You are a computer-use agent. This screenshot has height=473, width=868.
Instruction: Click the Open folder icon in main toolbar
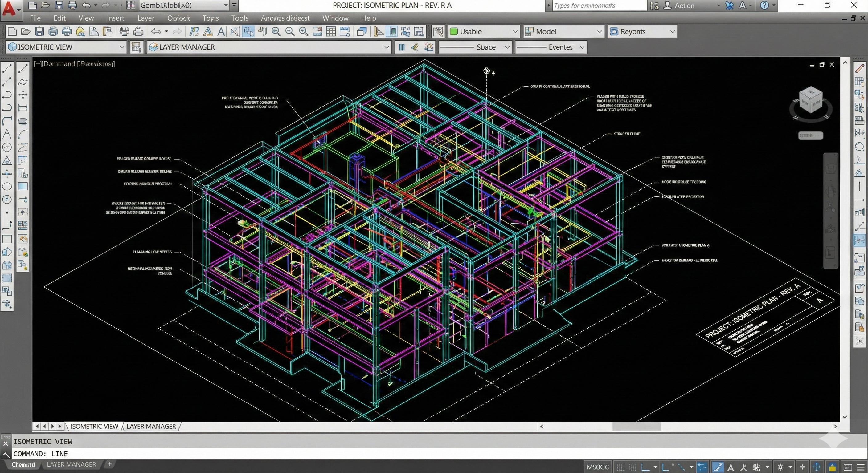point(26,32)
